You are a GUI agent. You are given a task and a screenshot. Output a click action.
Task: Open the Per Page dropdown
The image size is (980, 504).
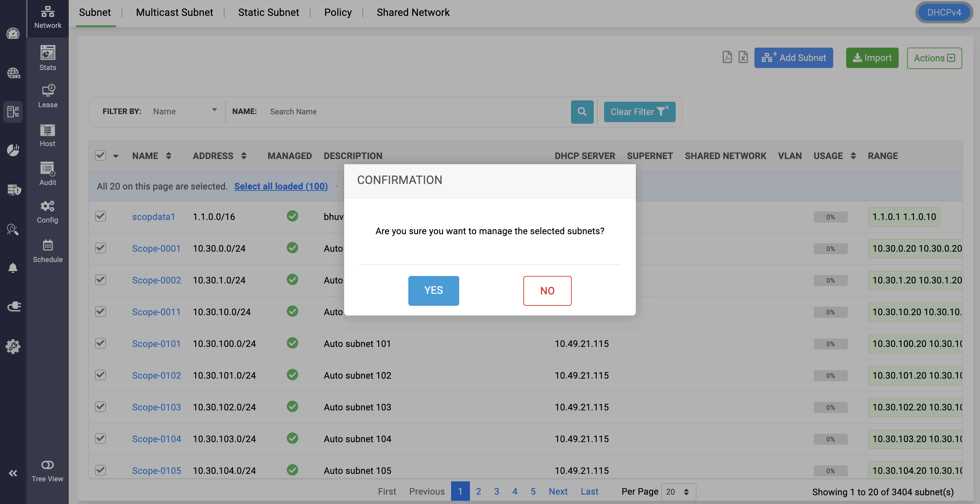click(x=678, y=491)
